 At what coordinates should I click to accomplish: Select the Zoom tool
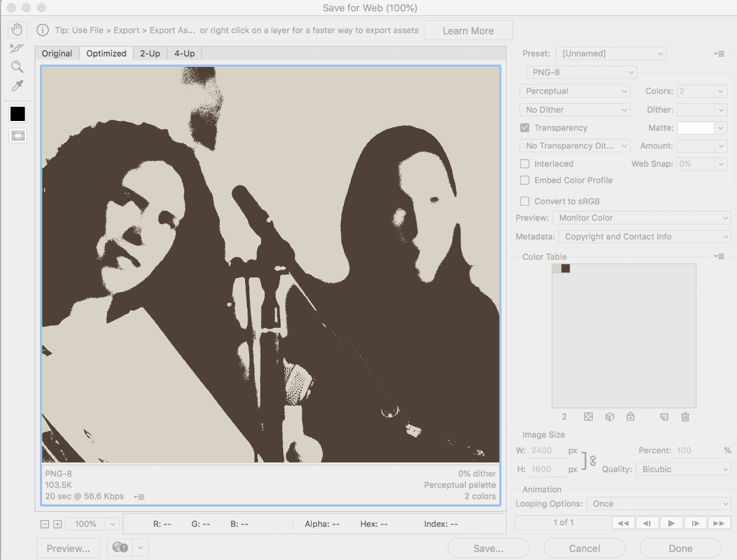point(17,67)
